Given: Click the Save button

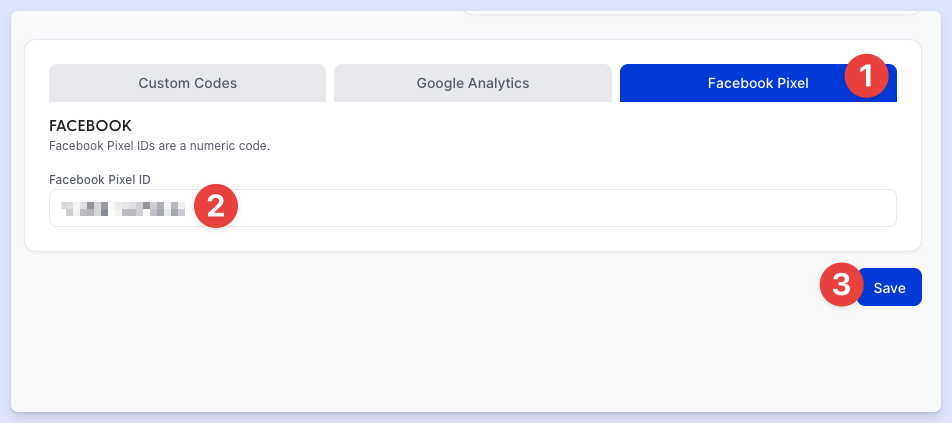Looking at the screenshot, I should pyautogui.click(x=889, y=287).
